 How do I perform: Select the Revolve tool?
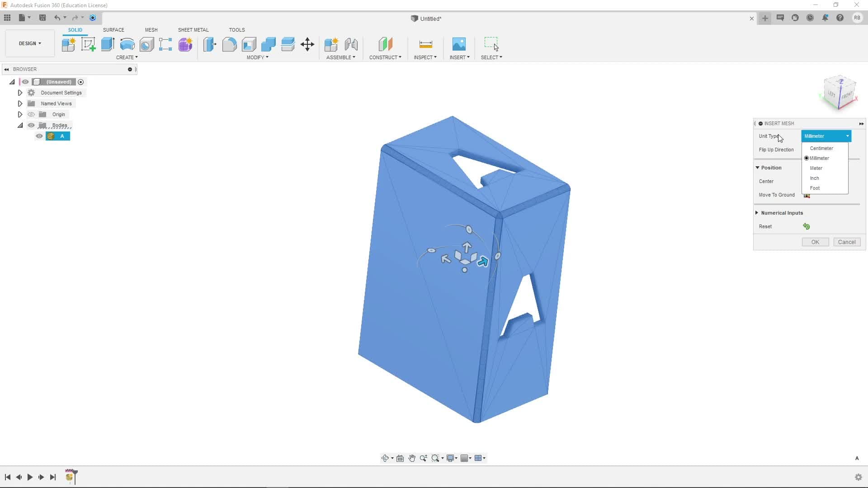[x=127, y=44]
